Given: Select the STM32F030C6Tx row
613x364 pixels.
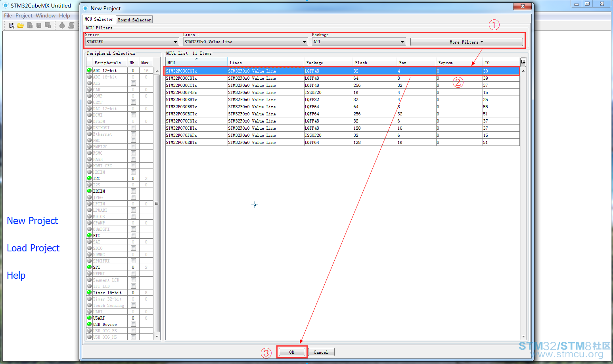Looking at the screenshot, I should click(x=343, y=71).
